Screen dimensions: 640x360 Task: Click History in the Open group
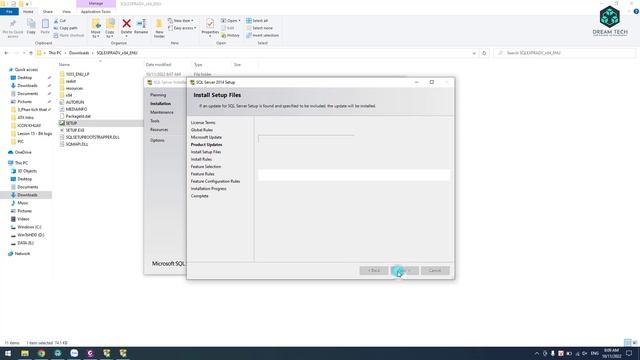230,36
